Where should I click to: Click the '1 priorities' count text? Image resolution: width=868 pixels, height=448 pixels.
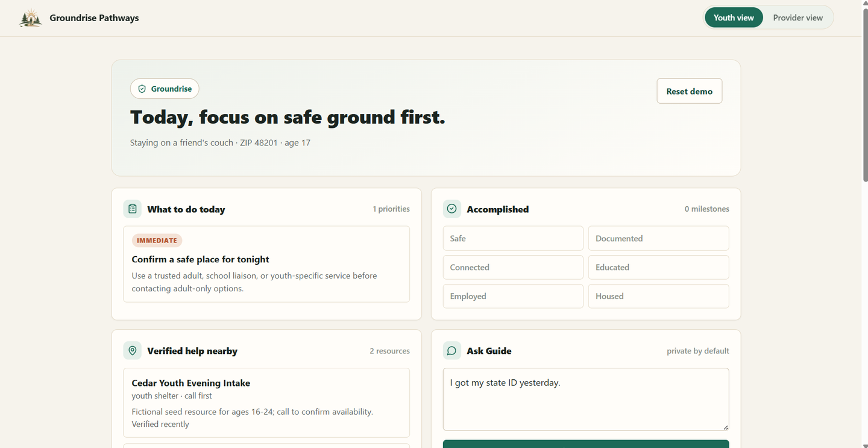(x=391, y=209)
